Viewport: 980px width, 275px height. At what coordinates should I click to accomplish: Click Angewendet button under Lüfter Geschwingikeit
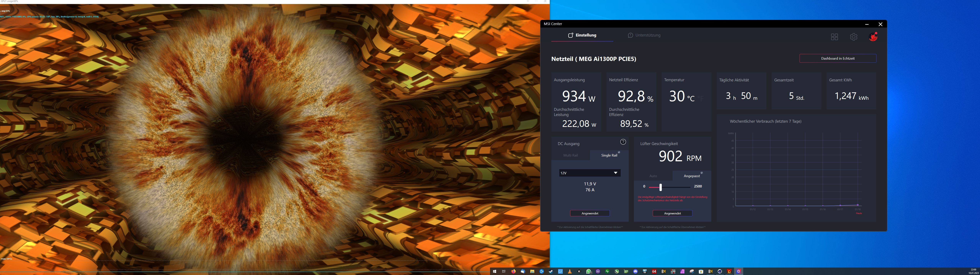672,213
